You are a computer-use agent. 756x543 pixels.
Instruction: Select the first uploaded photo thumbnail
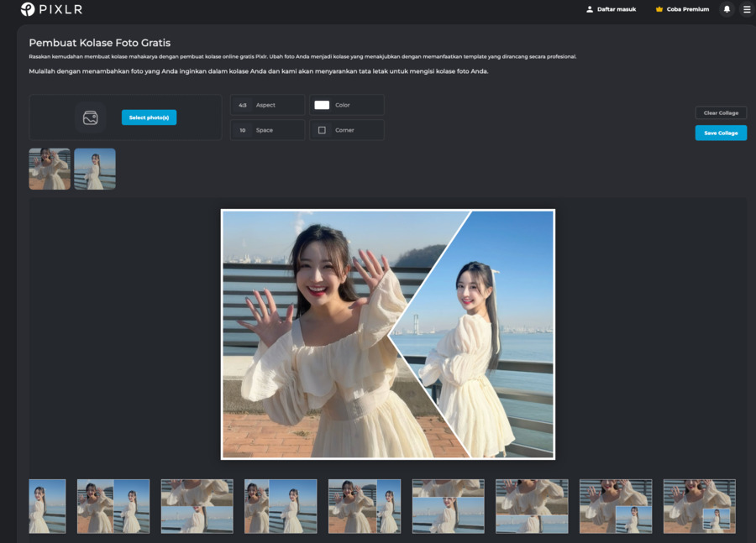coord(50,169)
